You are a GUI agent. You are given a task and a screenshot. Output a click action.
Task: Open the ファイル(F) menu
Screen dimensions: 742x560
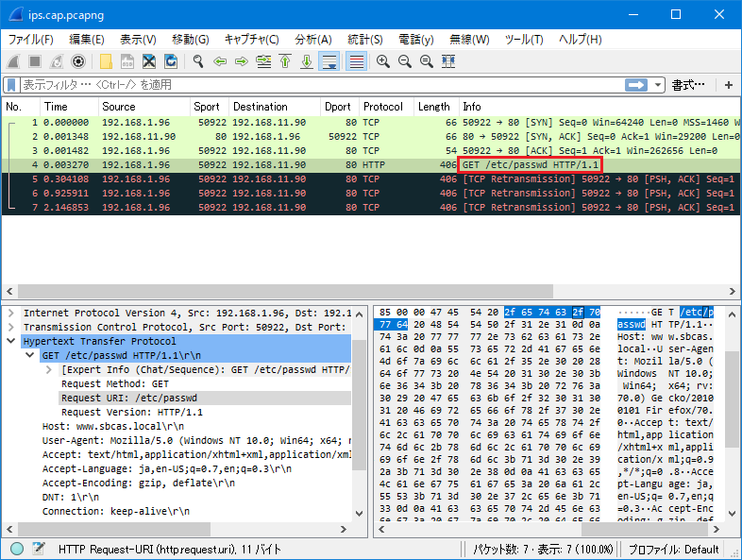(31, 40)
